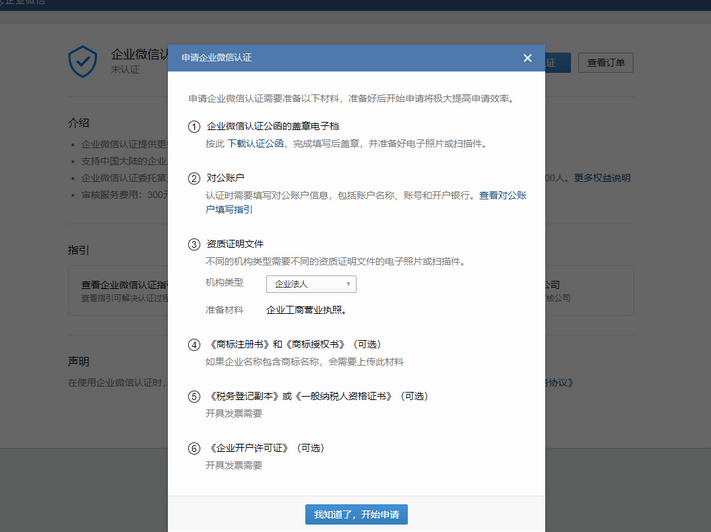The width and height of the screenshot is (711, 532).
Task: Click the step 1 heading 企业微信认证公函的盖章电子档
Action: click(273, 126)
